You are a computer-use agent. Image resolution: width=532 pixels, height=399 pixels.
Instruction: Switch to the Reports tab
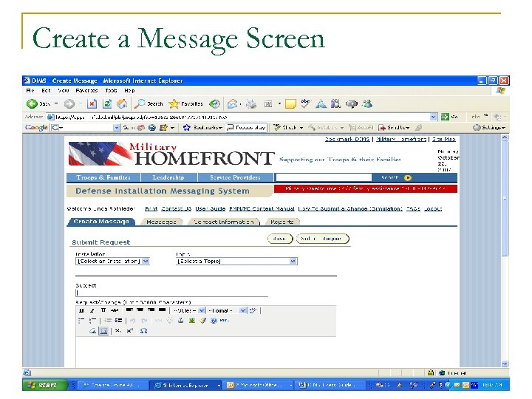click(282, 222)
